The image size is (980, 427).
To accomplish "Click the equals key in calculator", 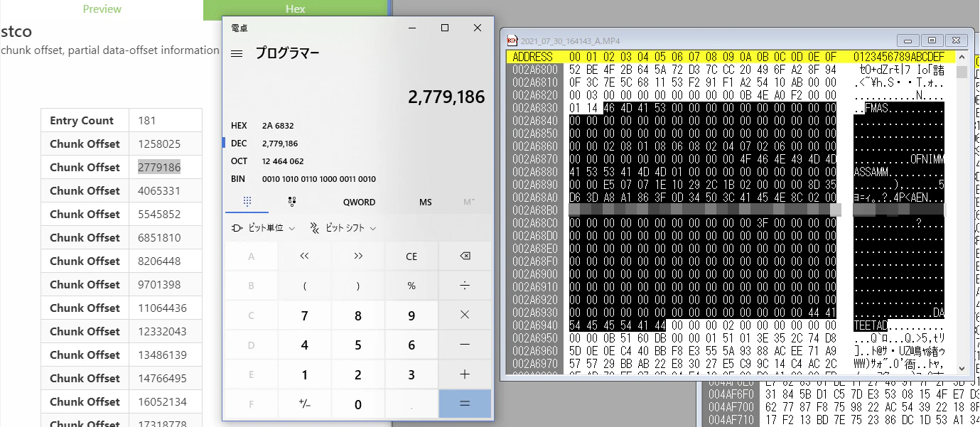I will click(465, 404).
